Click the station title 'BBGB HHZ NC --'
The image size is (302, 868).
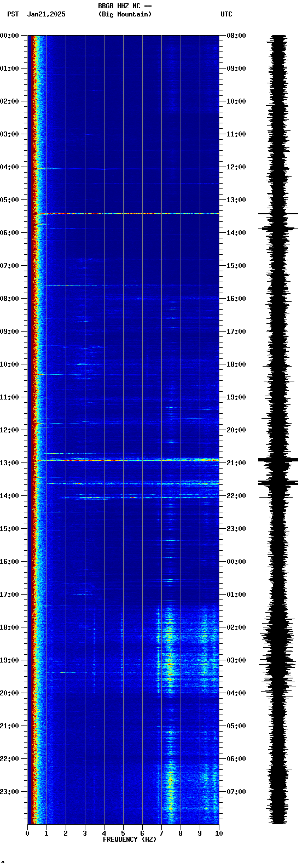tap(125, 6)
